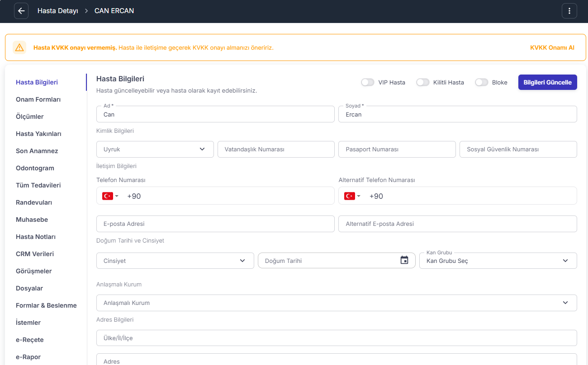Click the Alternatif Telefon Turkish flag icon

coord(349,196)
